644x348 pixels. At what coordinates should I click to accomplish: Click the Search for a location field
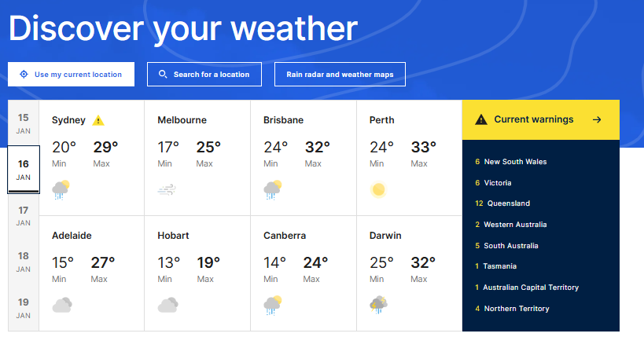[204, 75]
